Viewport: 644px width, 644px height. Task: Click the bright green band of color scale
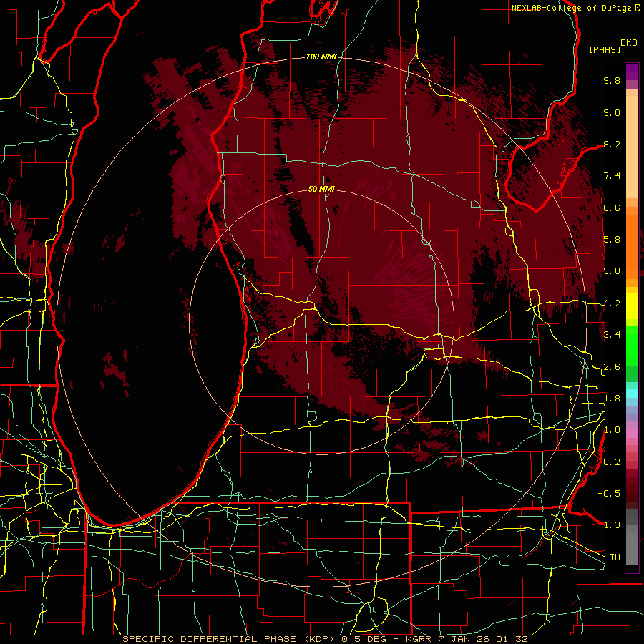coord(632,345)
